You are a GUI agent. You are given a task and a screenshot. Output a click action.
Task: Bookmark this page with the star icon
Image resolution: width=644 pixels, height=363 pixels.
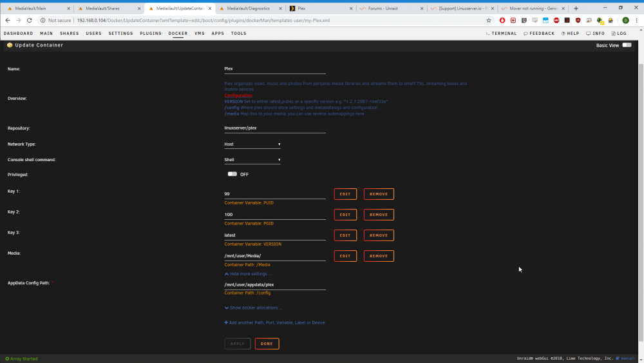[x=489, y=20]
